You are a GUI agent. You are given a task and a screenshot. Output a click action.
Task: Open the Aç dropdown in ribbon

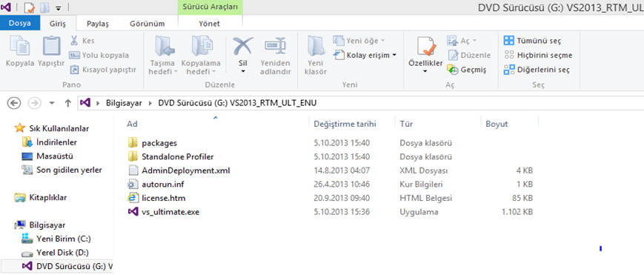tap(462, 41)
